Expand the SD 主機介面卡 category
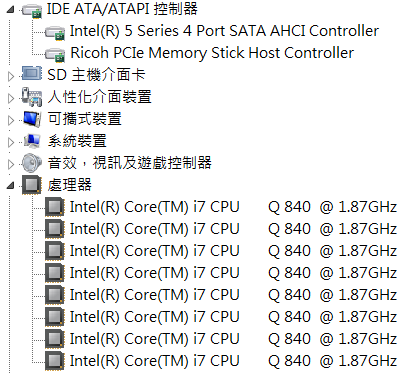 click(11, 76)
